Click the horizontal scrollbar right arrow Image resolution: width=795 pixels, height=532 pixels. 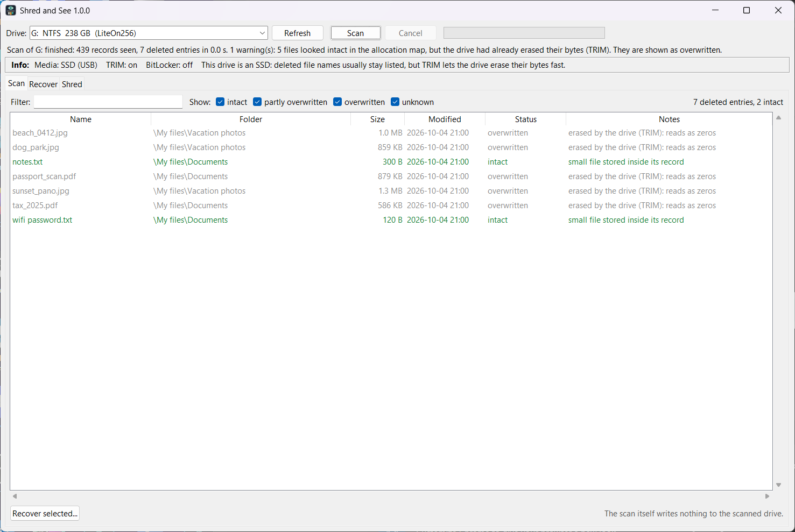(x=768, y=496)
